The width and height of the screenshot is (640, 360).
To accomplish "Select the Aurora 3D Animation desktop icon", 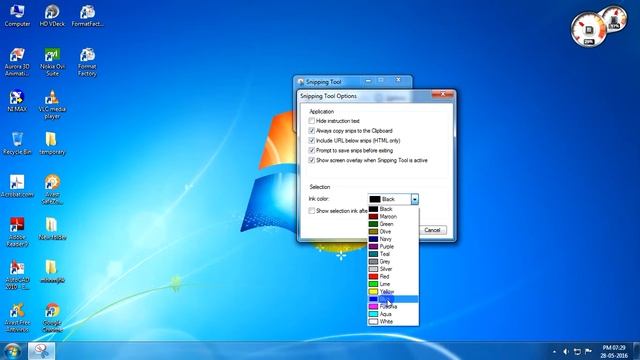I will pos(17,62).
